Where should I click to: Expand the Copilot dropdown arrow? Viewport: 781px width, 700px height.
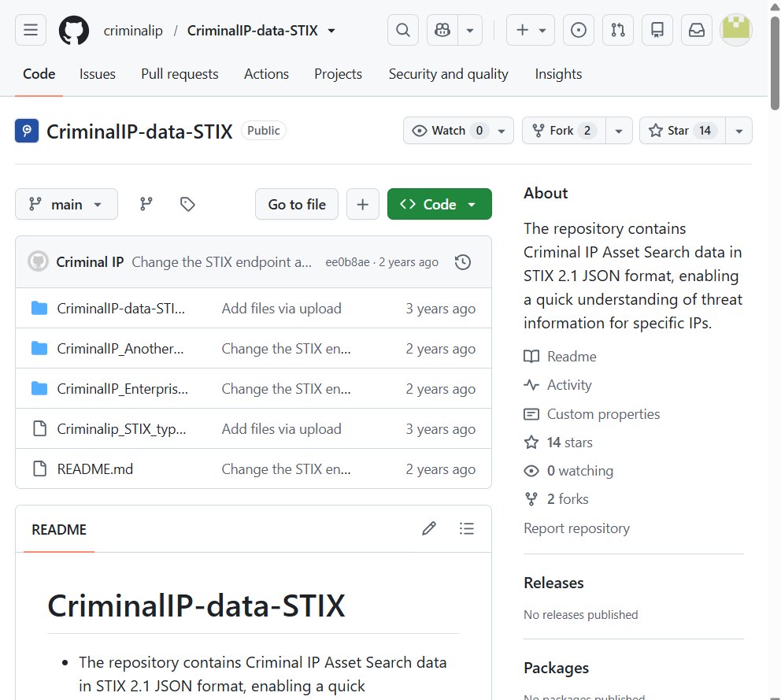point(470,30)
